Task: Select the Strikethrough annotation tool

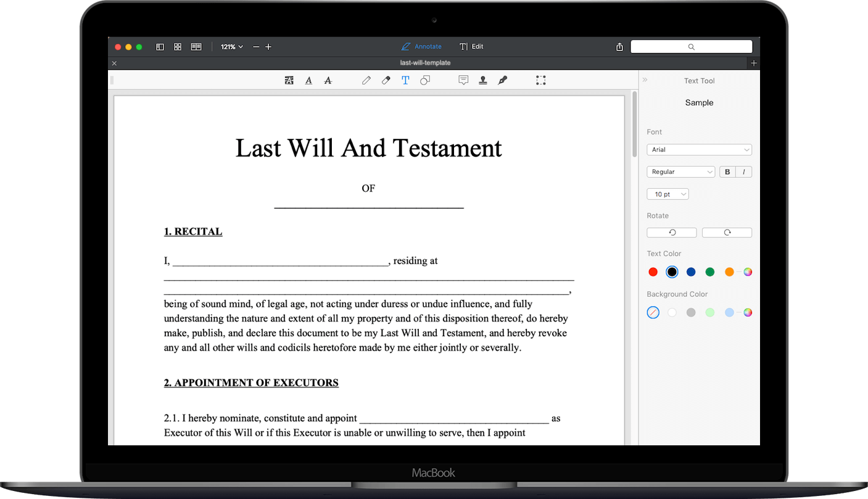Action: tap(328, 80)
